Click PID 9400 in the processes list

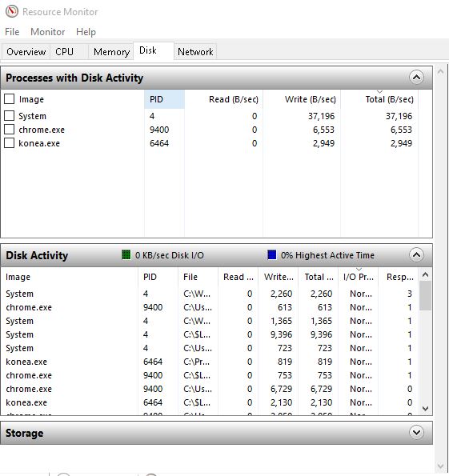159,130
